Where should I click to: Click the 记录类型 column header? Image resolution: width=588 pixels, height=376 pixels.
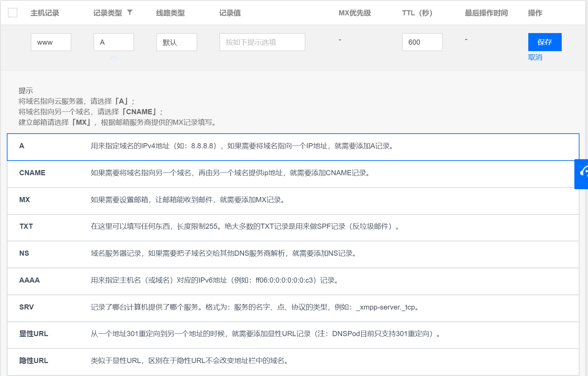click(107, 13)
